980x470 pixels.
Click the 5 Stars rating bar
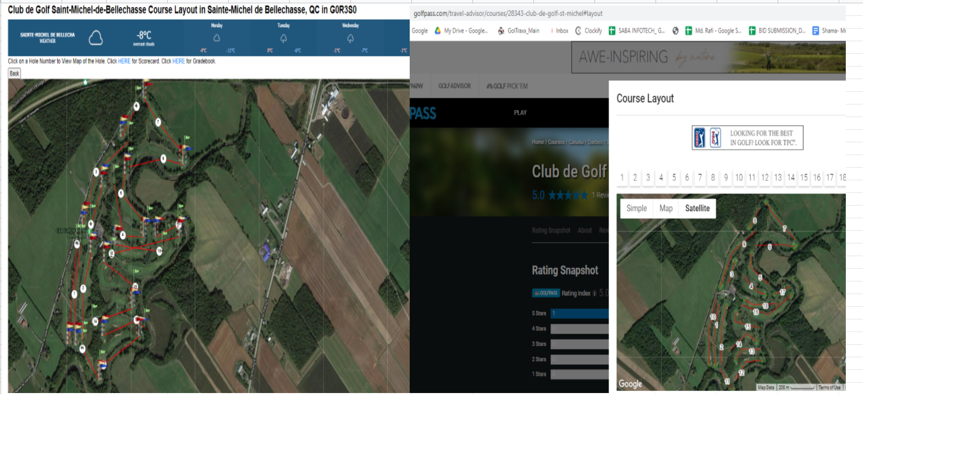click(580, 313)
